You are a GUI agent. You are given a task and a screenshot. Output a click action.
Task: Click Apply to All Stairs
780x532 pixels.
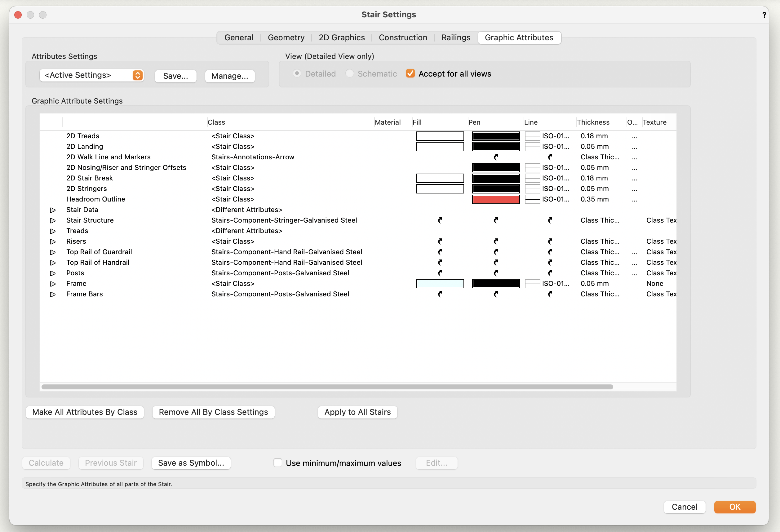[x=357, y=412]
